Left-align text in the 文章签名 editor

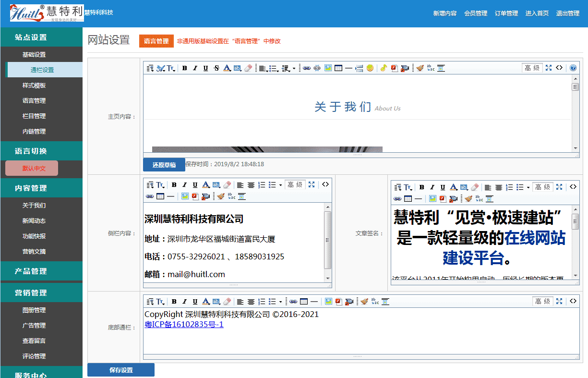pyautogui.click(x=488, y=187)
